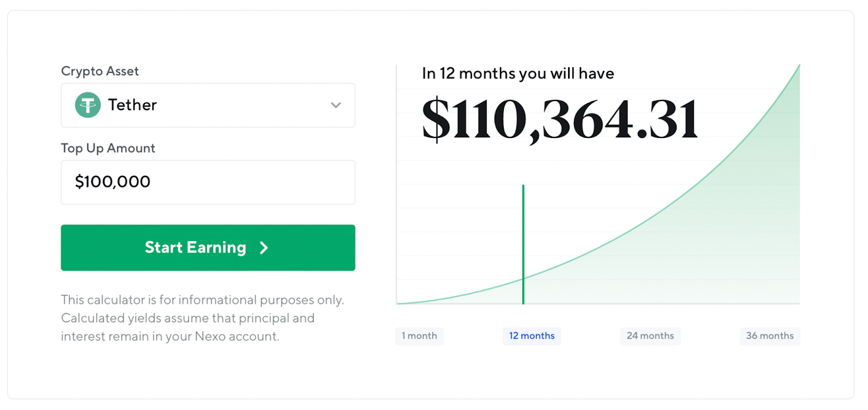Click the Top Up Amount label
The image size is (868, 410).
(x=107, y=148)
